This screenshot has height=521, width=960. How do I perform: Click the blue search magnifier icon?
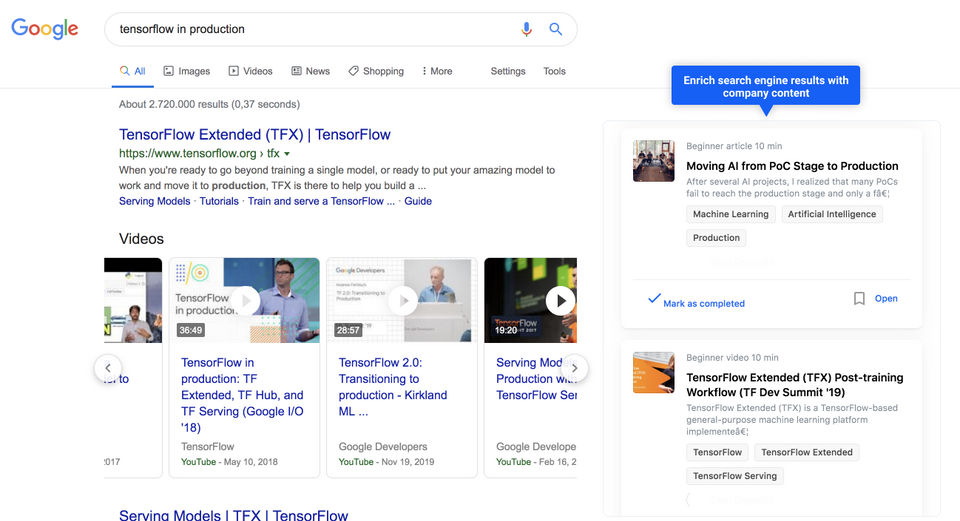point(555,29)
